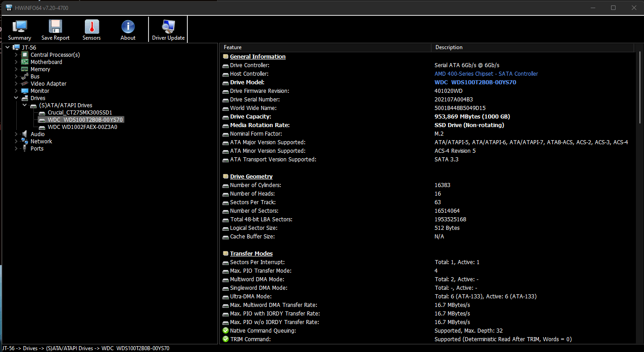Expand the Motherboard tree node
Image resolution: width=644 pixels, height=352 pixels.
point(16,62)
